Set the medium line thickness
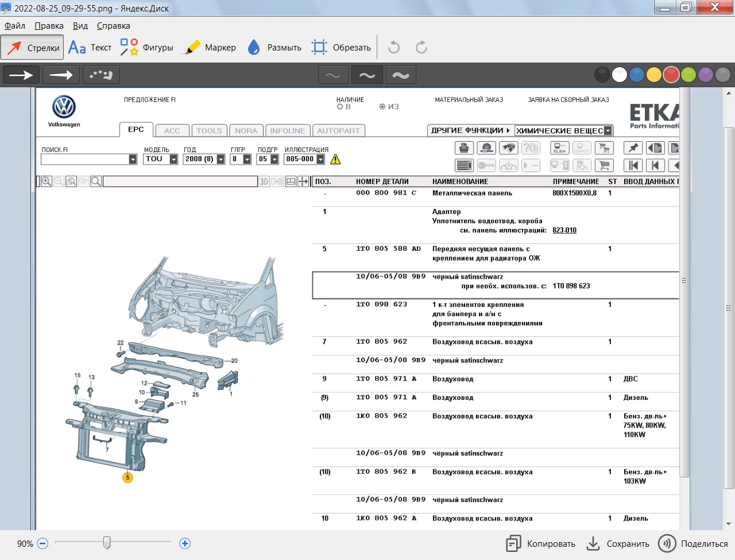Image resolution: width=735 pixels, height=560 pixels. [367, 75]
